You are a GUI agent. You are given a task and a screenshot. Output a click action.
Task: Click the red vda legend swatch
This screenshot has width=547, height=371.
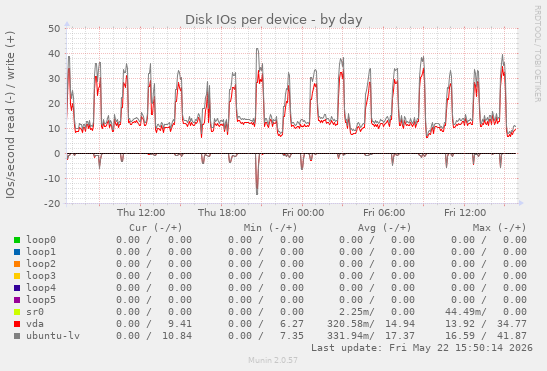pos(17,324)
